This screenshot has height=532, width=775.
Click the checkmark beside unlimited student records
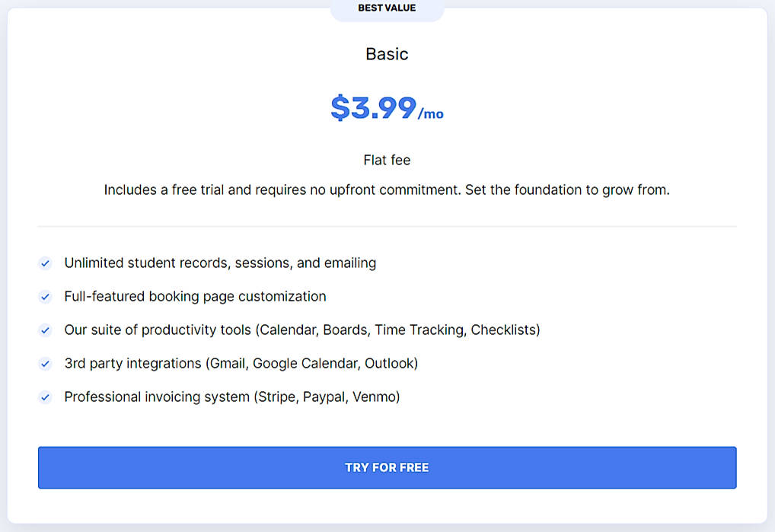(x=45, y=263)
